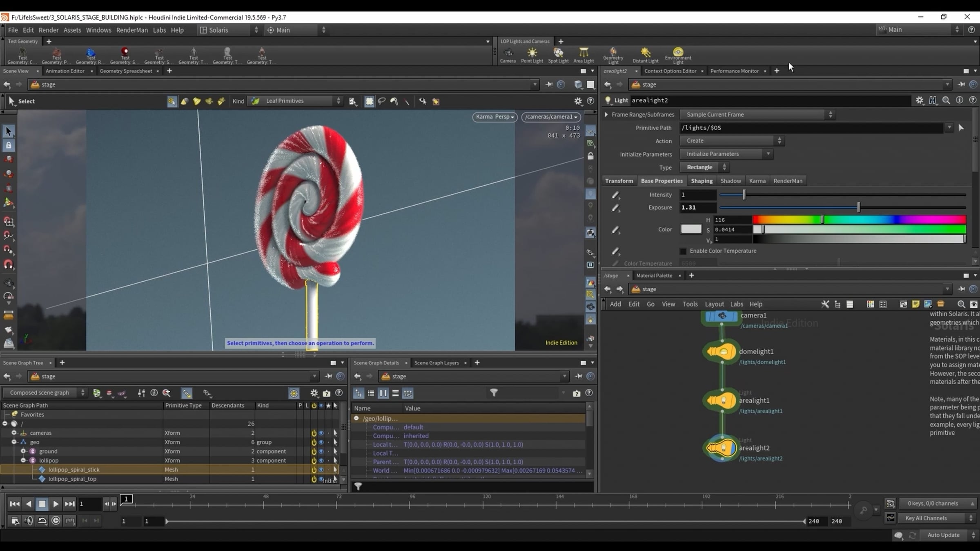Search parameters with magnifier icon
The height and width of the screenshot is (551, 980).
(x=946, y=100)
